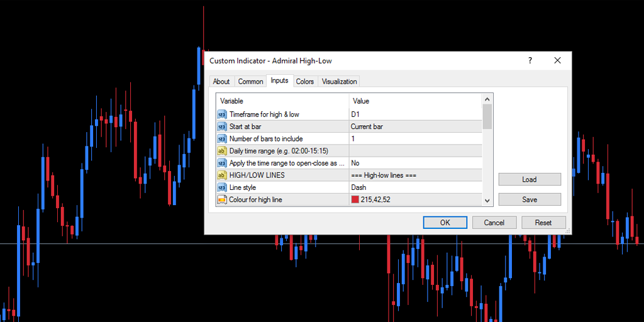Select the '=== High-low lines ===' value

coord(416,175)
